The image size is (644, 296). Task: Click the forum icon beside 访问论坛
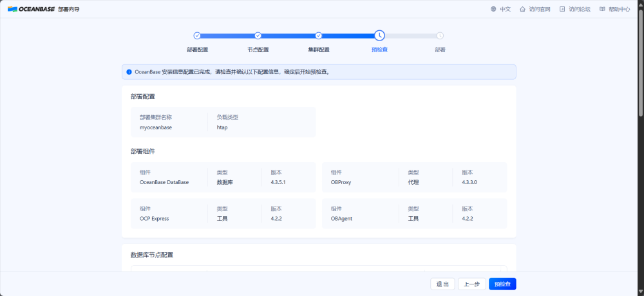pos(562,9)
